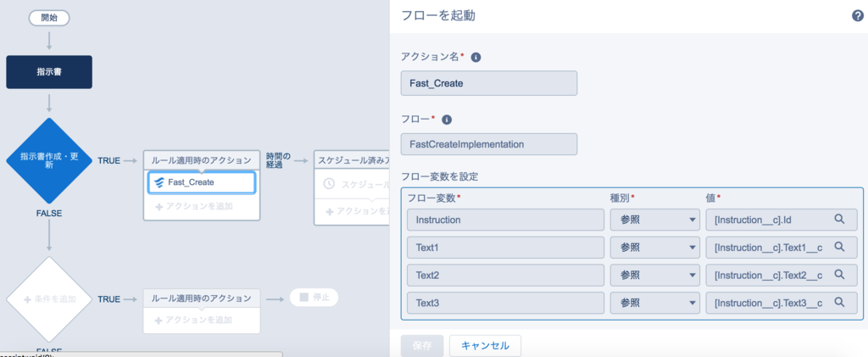Click search icon for Text1__c value
The width and height of the screenshot is (868, 357).
tap(839, 247)
